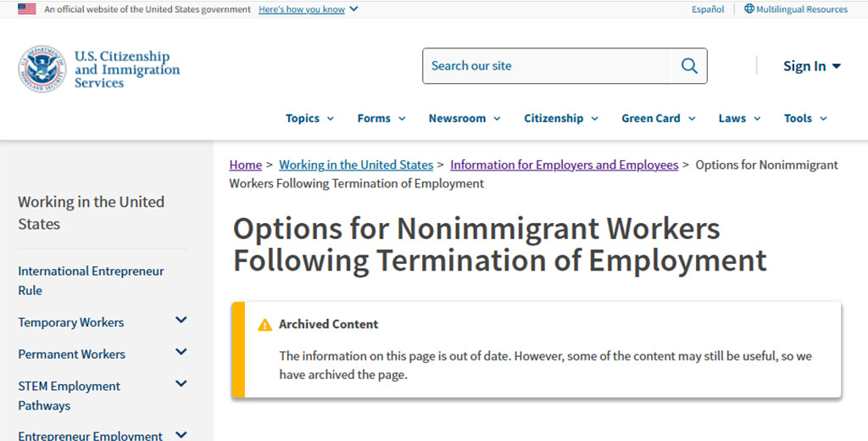
Task: Expand the "Here's how you know" chevron
Action: [x=353, y=9]
